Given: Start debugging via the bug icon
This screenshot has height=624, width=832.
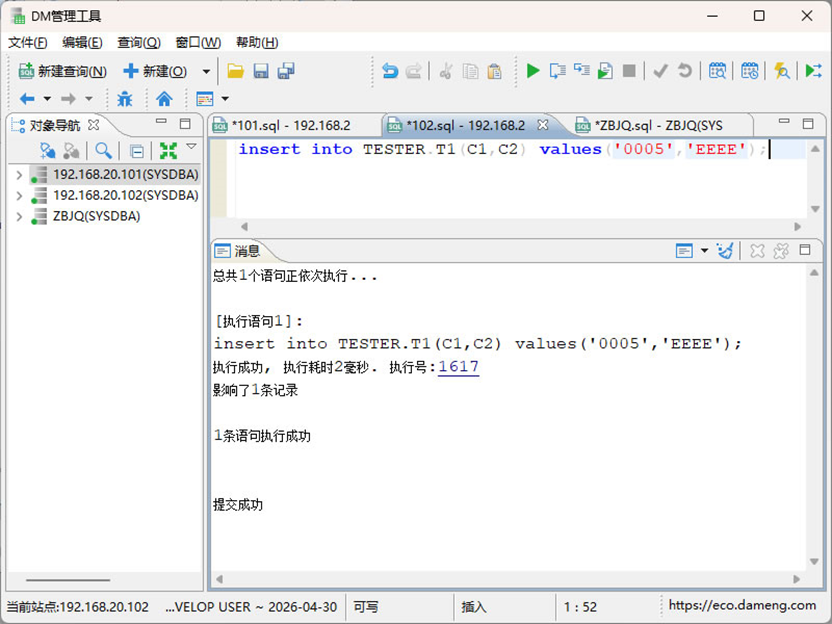Looking at the screenshot, I should click(x=124, y=99).
